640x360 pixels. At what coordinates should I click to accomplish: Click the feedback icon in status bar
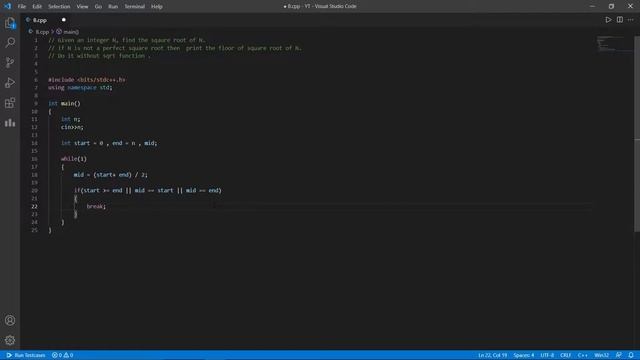point(619,355)
